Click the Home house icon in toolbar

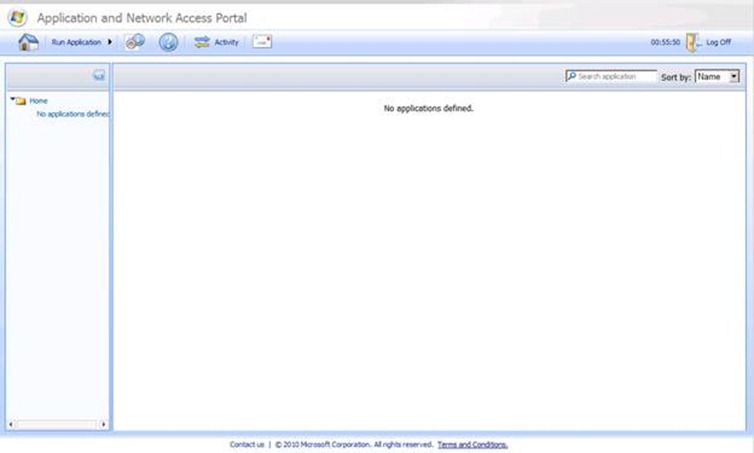28,42
